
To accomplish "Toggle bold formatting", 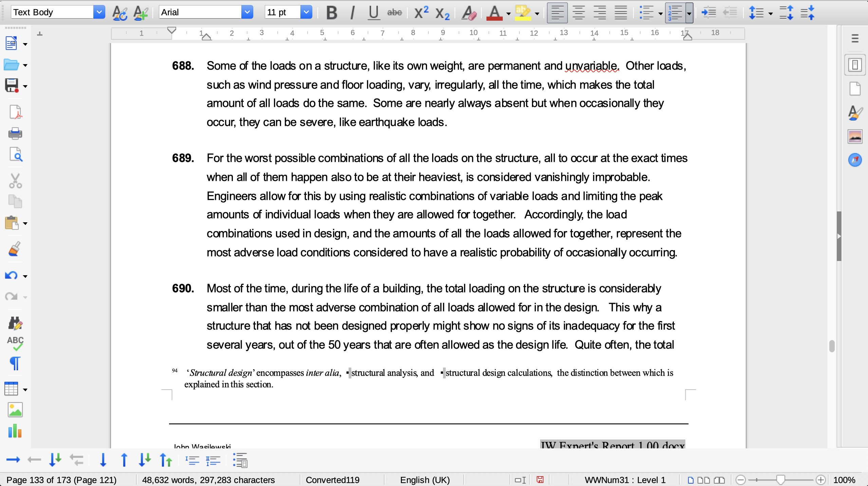I will click(x=331, y=13).
